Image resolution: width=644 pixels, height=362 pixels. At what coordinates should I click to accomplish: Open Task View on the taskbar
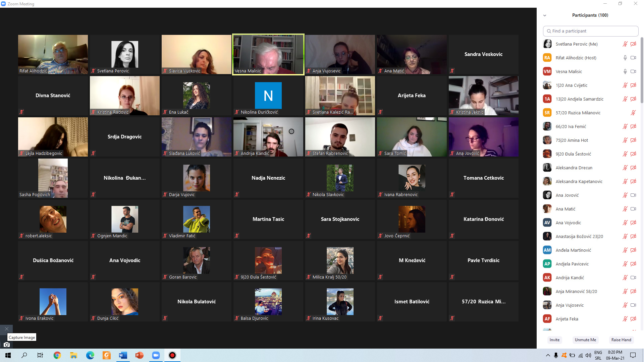tap(40, 355)
